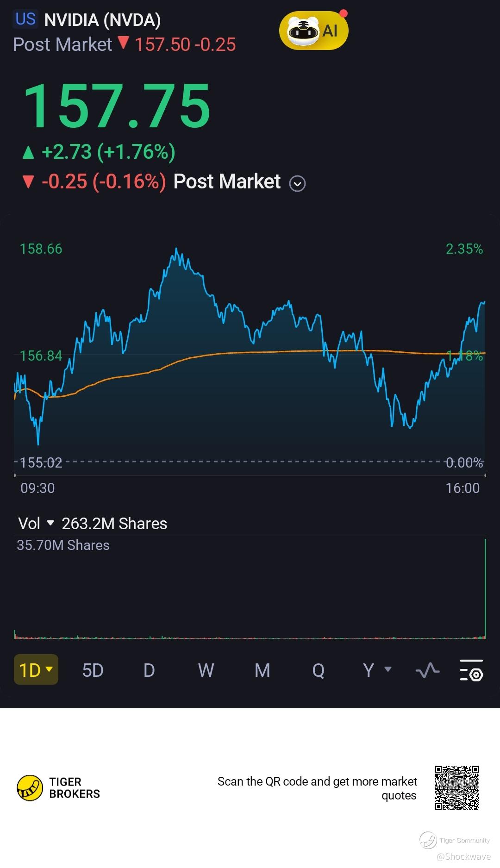Click the Scan the QR code text

(317, 788)
